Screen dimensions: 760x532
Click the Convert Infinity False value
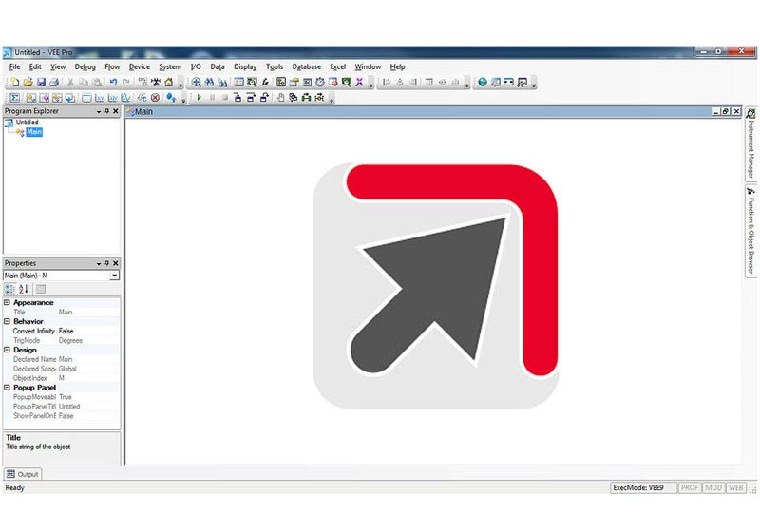pyautogui.click(x=87, y=331)
